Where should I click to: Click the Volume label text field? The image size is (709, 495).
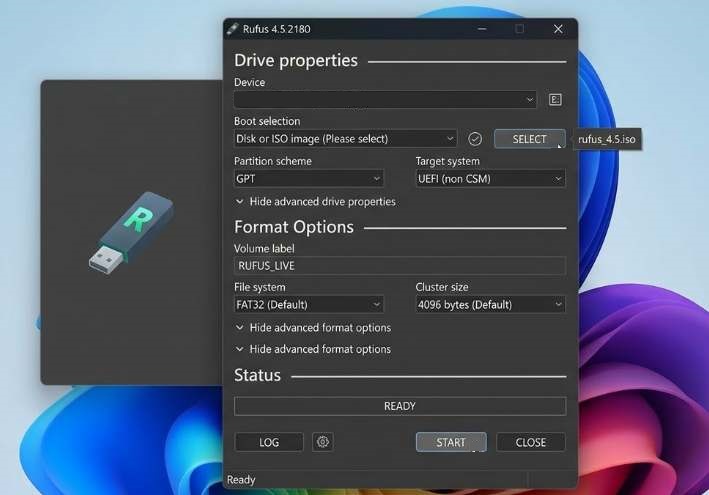point(399,266)
